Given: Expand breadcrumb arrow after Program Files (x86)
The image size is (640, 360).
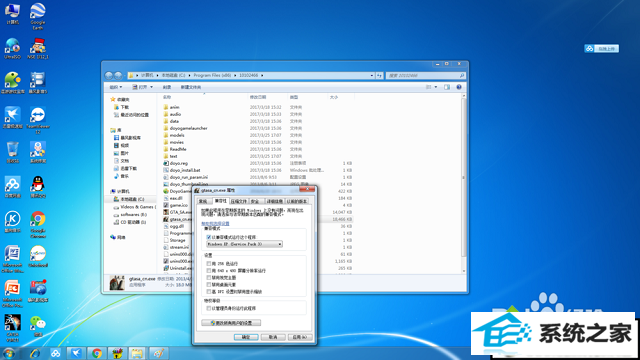Looking at the screenshot, I should point(235,76).
